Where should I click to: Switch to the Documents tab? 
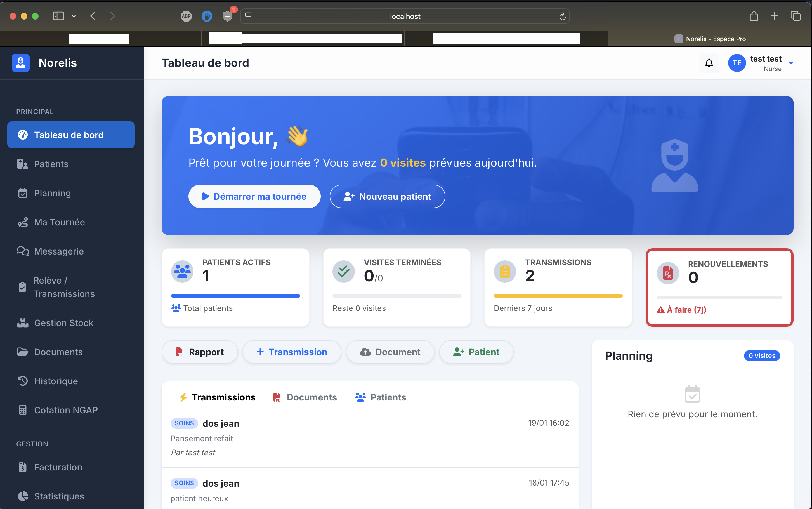click(x=305, y=397)
